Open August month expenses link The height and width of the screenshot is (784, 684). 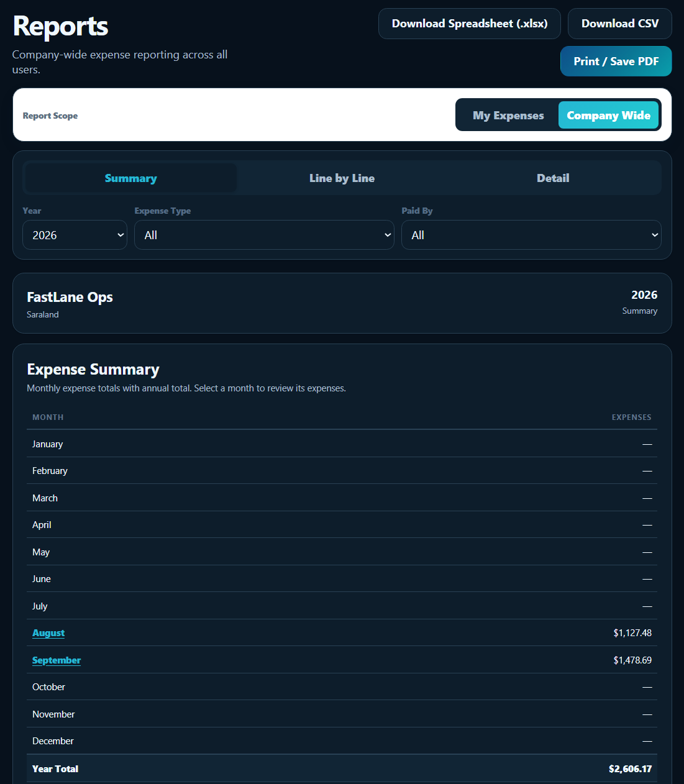point(48,633)
